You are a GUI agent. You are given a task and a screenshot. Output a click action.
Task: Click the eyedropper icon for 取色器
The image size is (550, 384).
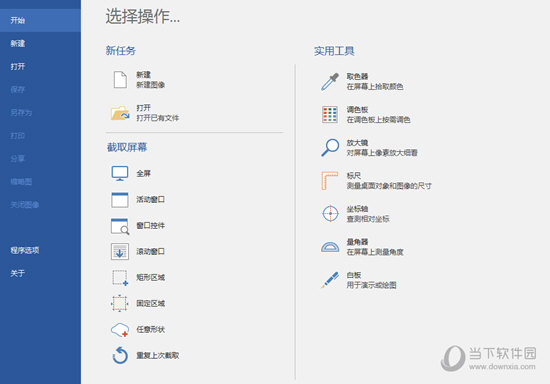click(x=330, y=81)
